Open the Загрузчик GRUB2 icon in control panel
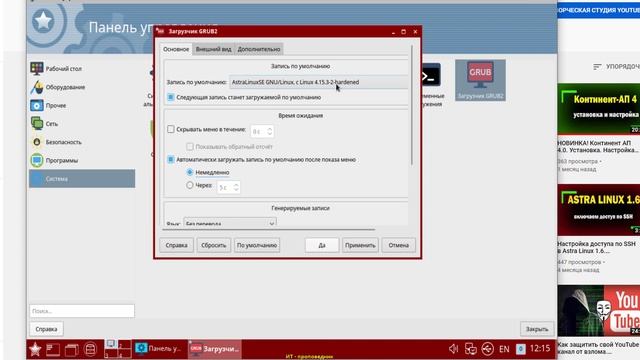The image size is (640, 360). pos(480,80)
